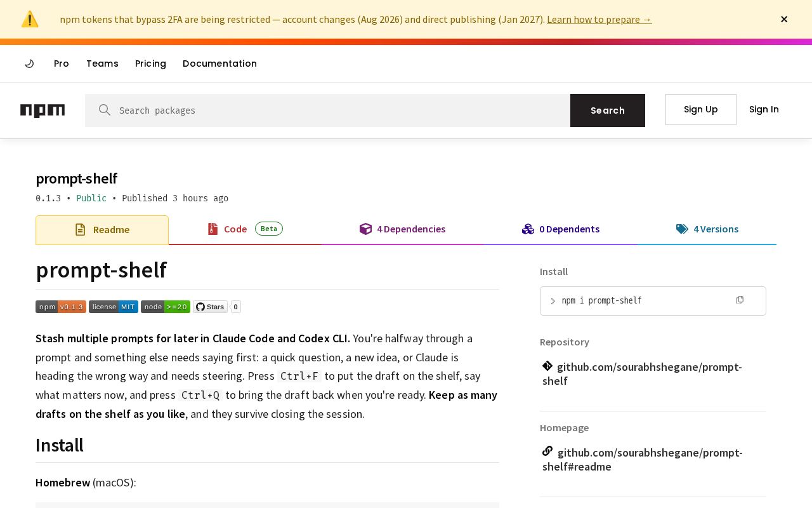
Task: Select the Readme tab
Action: coord(102,230)
